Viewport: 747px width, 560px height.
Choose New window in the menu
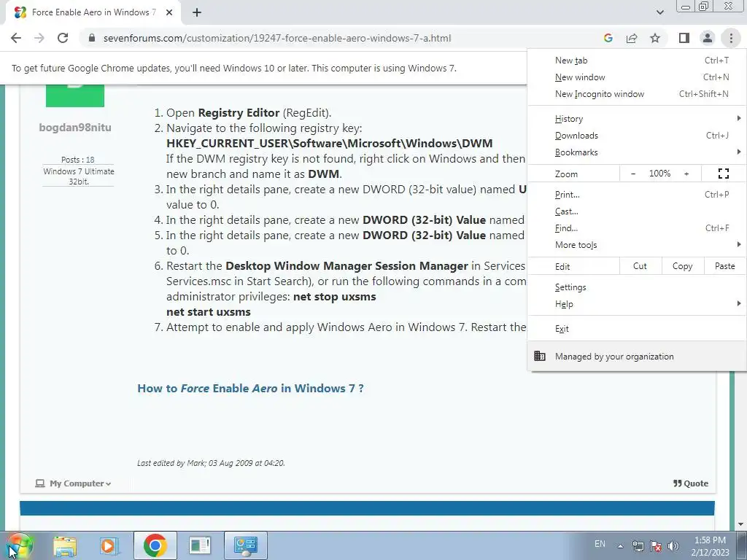click(637, 77)
